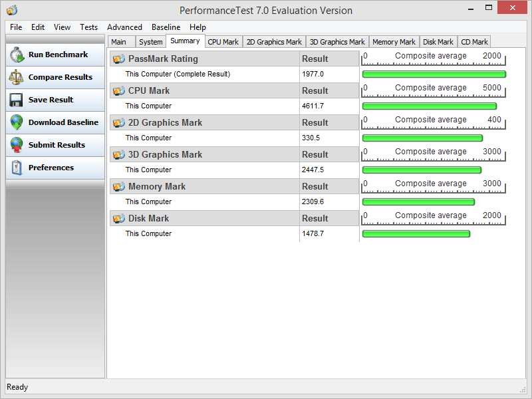Click the PerformanceTest app icon in title bar
532x399 pixels.
coord(12,10)
